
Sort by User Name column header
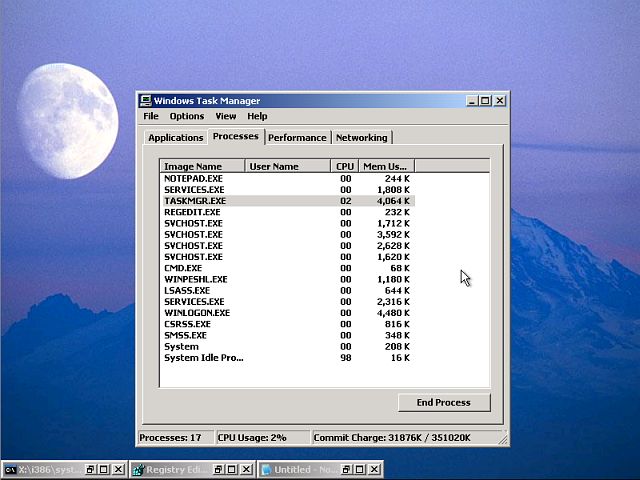tap(287, 166)
